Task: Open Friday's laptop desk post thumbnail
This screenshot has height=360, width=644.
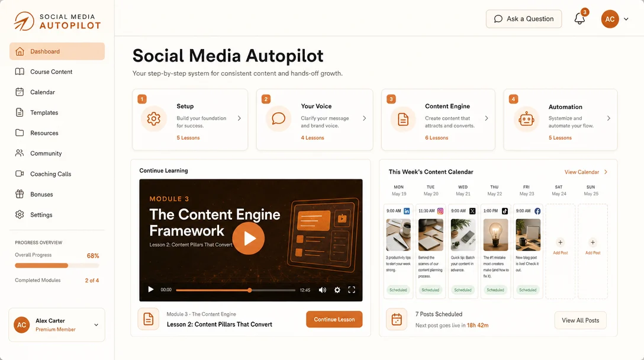Action: pyautogui.click(x=528, y=234)
